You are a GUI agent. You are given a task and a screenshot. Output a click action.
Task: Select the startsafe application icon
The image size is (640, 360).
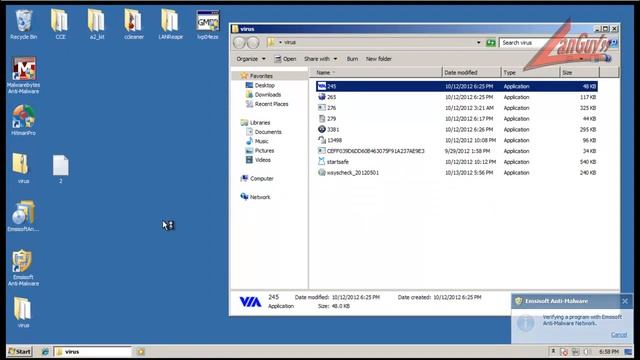(x=322, y=162)
